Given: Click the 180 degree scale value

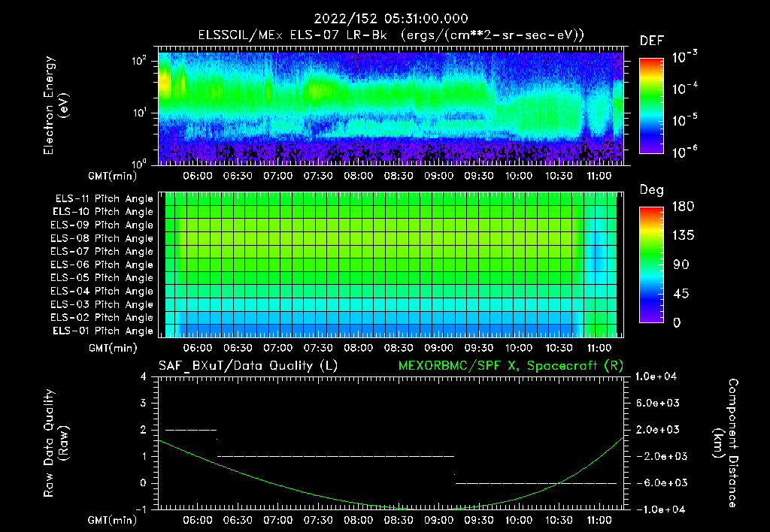Looking at the screenshot, I should [x=683, y=206].
